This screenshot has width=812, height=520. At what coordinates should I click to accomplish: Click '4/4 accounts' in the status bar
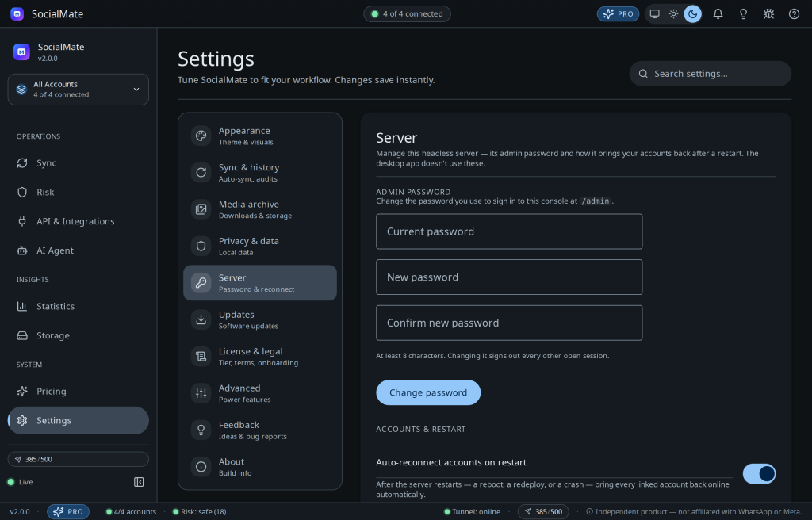coord(131,512)
